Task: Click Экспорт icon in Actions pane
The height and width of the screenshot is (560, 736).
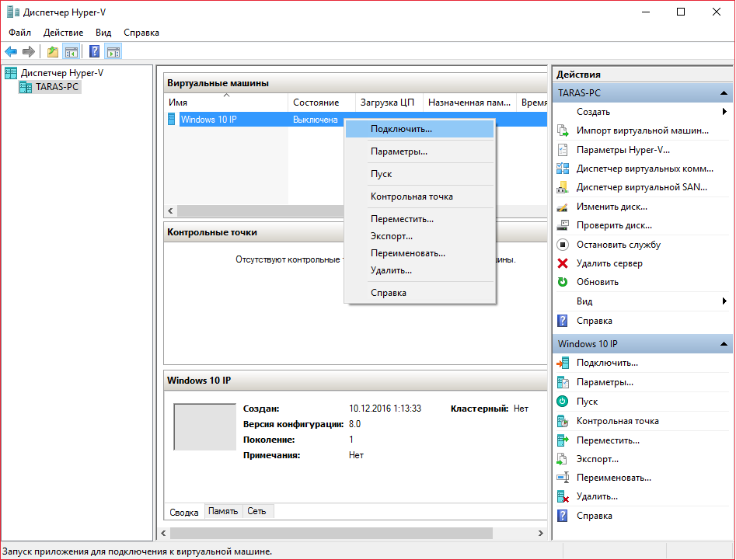Action: click(563, 459)
